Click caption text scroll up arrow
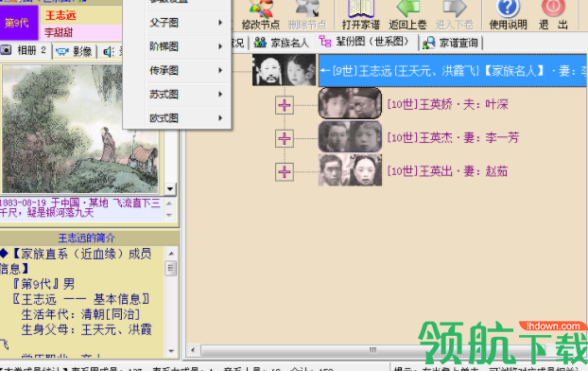 click(x=169, y=203)
